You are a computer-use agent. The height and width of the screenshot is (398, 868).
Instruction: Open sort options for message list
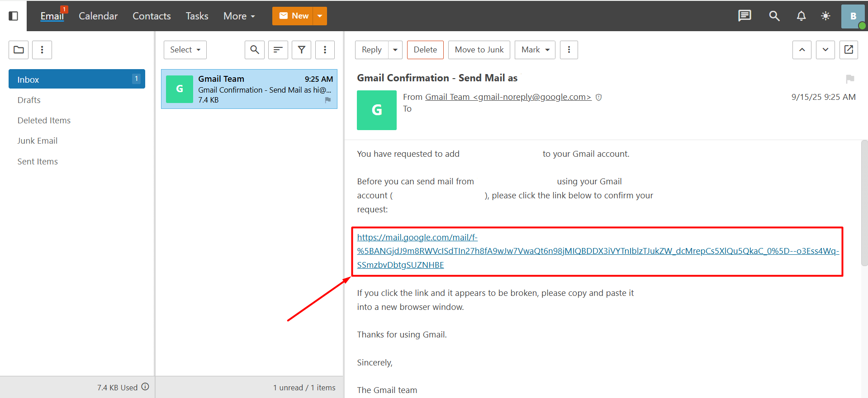tap(278, 50)
